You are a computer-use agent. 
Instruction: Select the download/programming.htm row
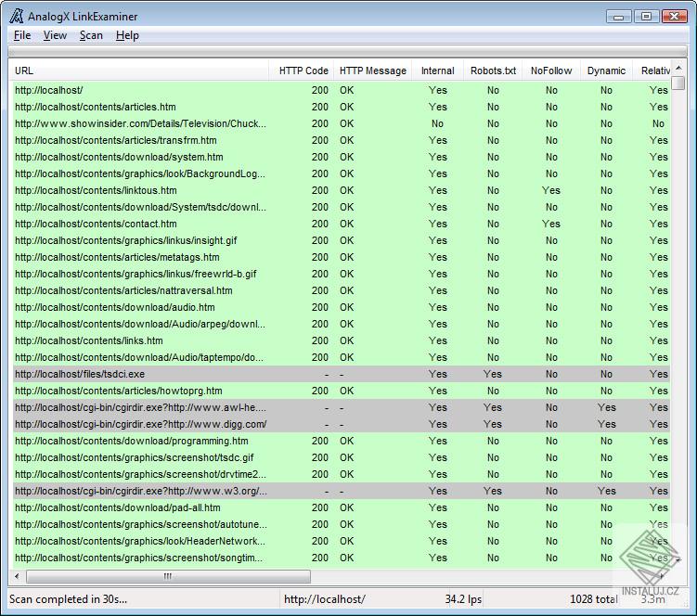[x=341, y=441]
